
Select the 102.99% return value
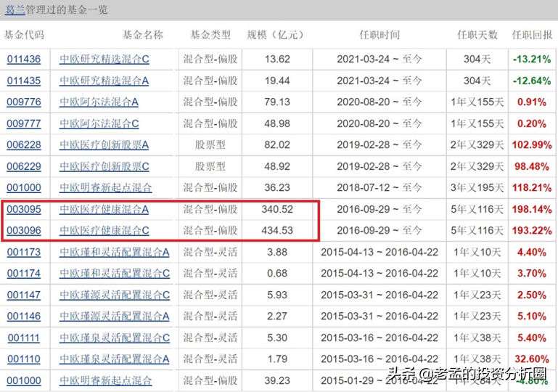pos(532,145)
